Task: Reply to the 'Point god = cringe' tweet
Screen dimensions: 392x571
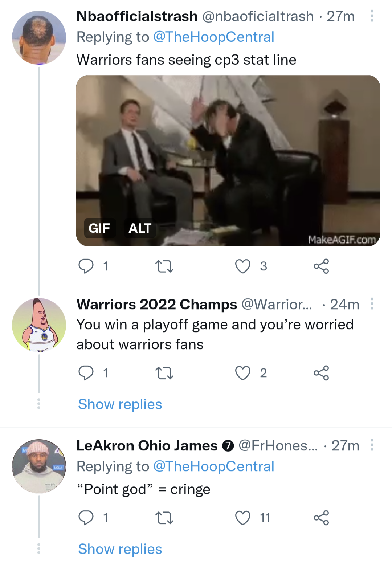Action: click(86, 518)
